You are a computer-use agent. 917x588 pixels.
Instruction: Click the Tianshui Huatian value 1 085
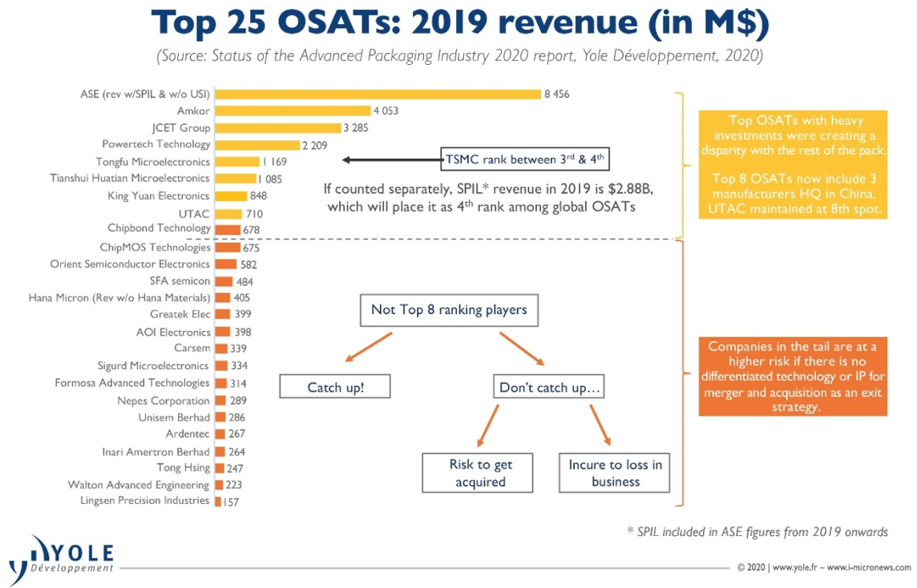click(270, 179)
